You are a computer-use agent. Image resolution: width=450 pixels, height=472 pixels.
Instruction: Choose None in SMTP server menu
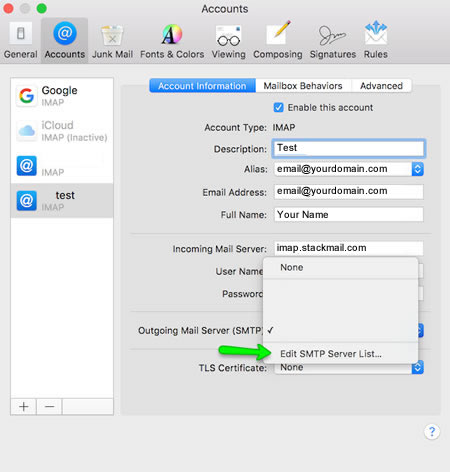click(x=340, y=267)
